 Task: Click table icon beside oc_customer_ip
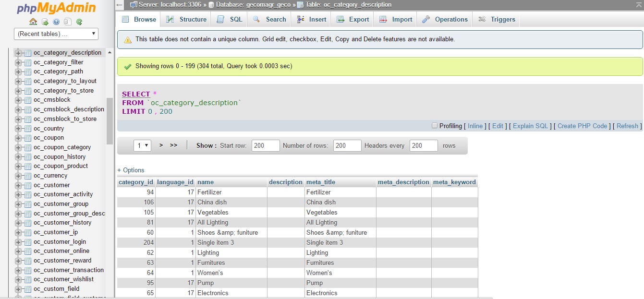pyautogui.click(x=28, y=232)
